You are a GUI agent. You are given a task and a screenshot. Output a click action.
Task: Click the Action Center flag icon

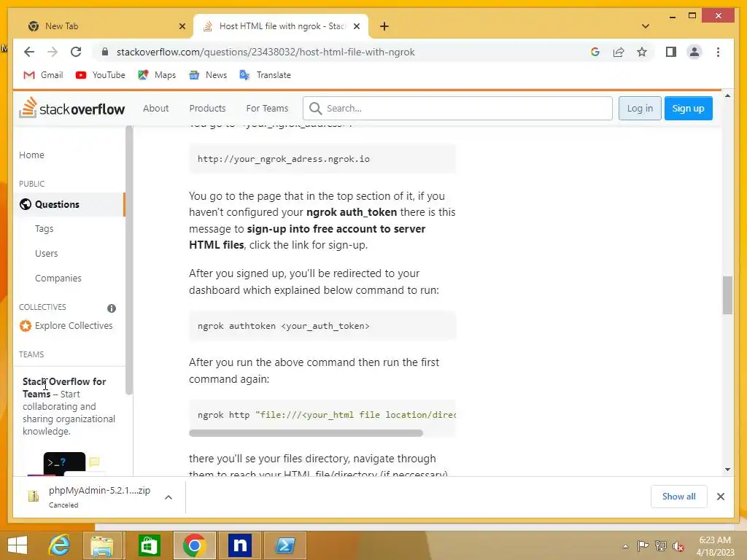point(643,546)
